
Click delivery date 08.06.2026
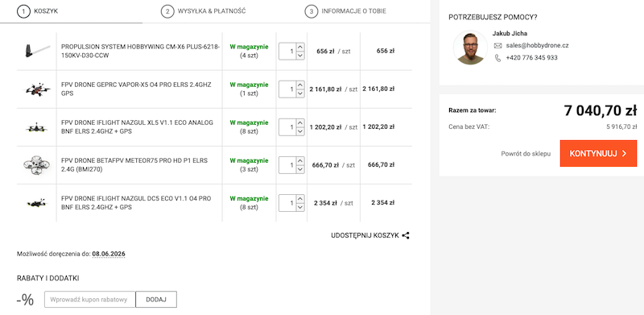(109, 254)
